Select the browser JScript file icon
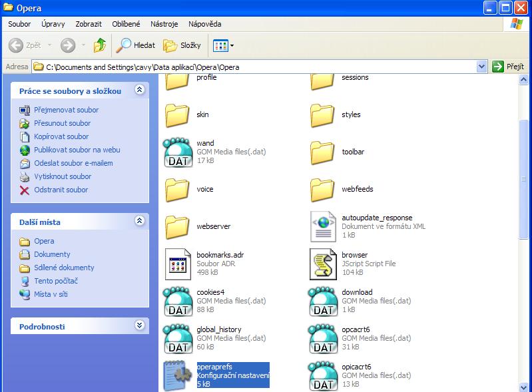The image size is (532, 392). [323, 264]
